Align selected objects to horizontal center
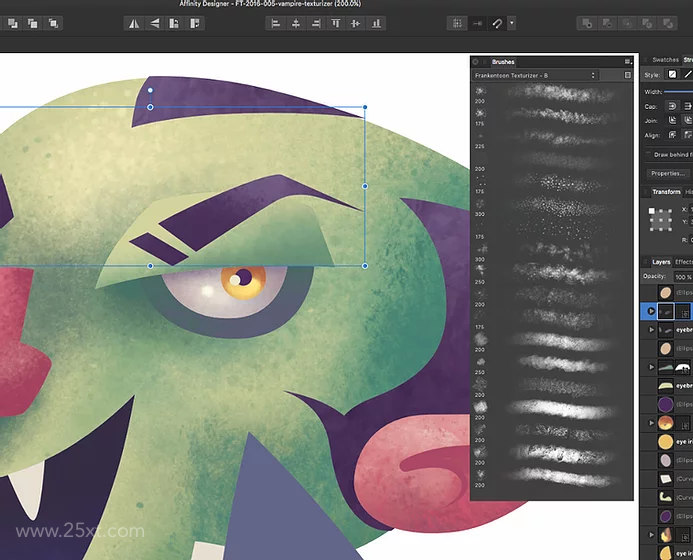This screenshot has height=560, width=693. click(x=296, y=23)
